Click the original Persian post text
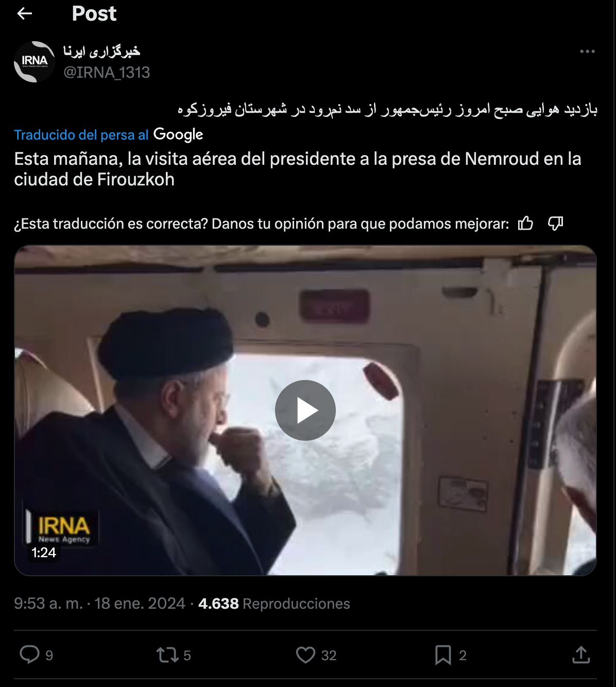 click(x=387, y=109)
